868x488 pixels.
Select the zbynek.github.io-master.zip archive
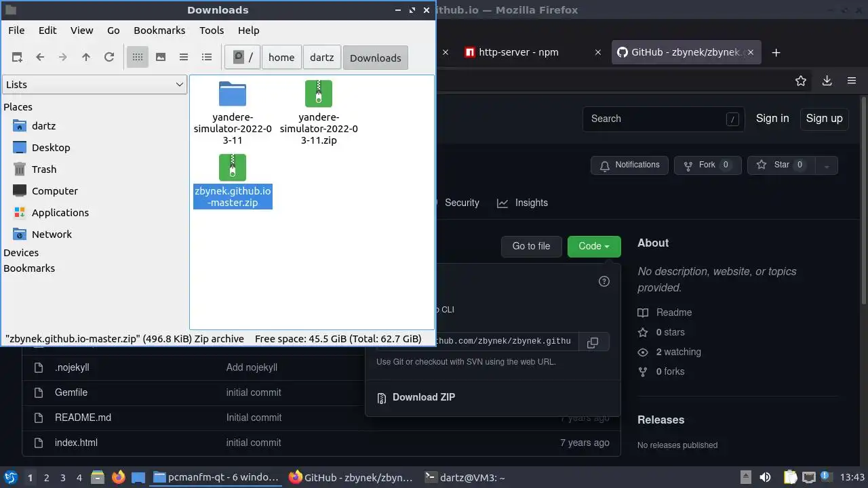tap(233, 181)
